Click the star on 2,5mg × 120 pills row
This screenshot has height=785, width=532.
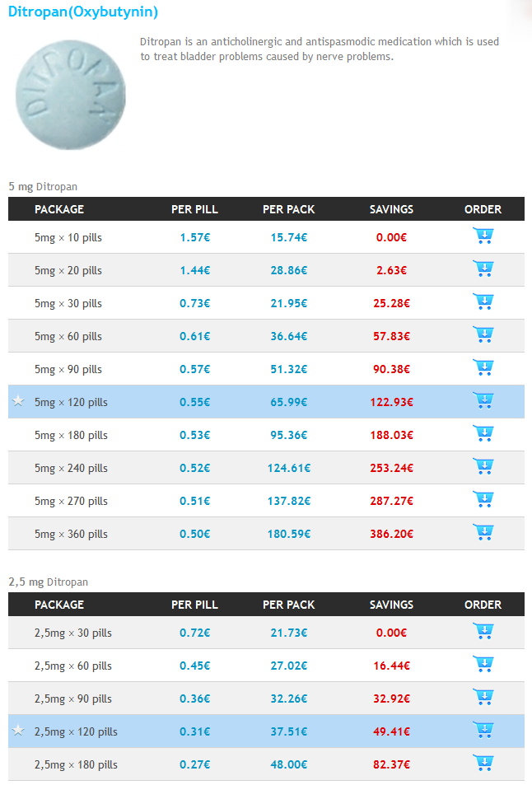point(18,731)
